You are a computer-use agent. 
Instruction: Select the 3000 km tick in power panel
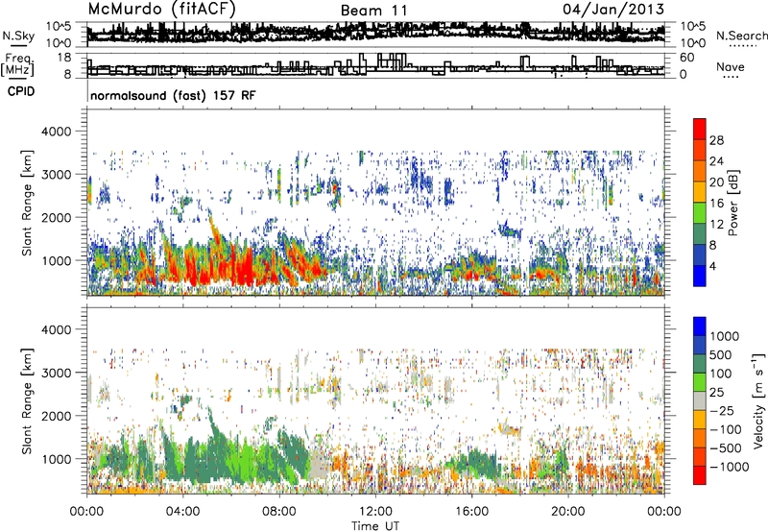56,175
